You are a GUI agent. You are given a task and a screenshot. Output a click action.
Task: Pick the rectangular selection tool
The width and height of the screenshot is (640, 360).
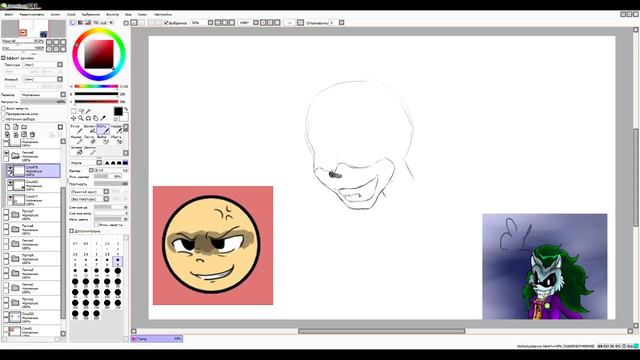click(73, 111)
